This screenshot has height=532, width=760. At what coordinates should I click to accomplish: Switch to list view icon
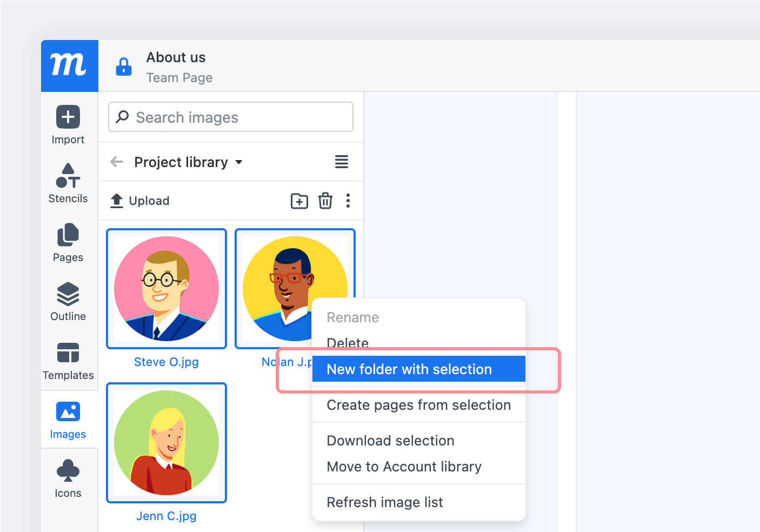click(342, 162)
